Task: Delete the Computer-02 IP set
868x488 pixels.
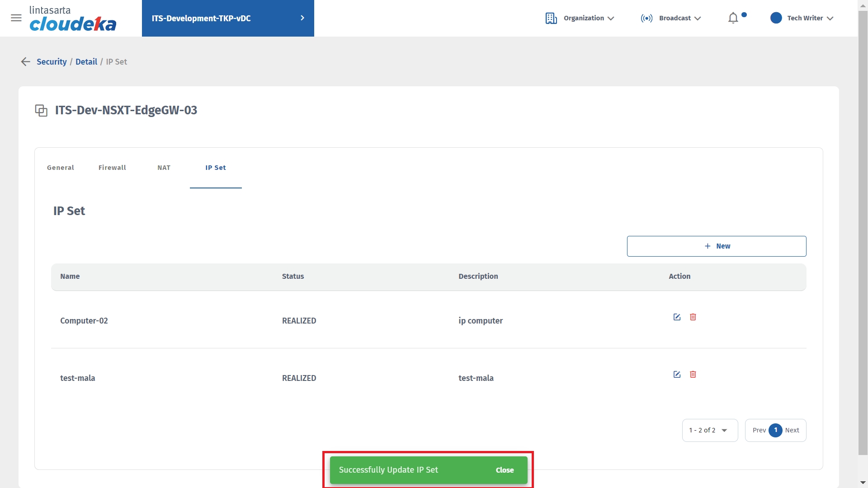Action: [693, 317]
